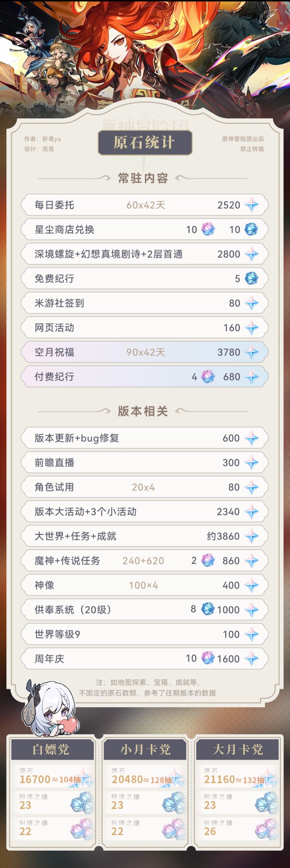The height and width of the screenshot is (868, 290).
Task: Click the blue fate icon in 免费纪行 row
Action: pos(251,278)
